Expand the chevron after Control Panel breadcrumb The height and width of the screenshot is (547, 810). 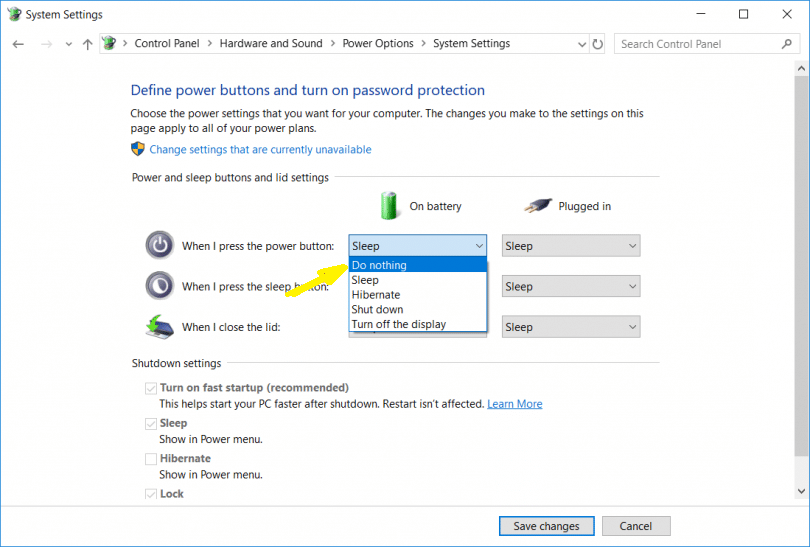point(210,43)
